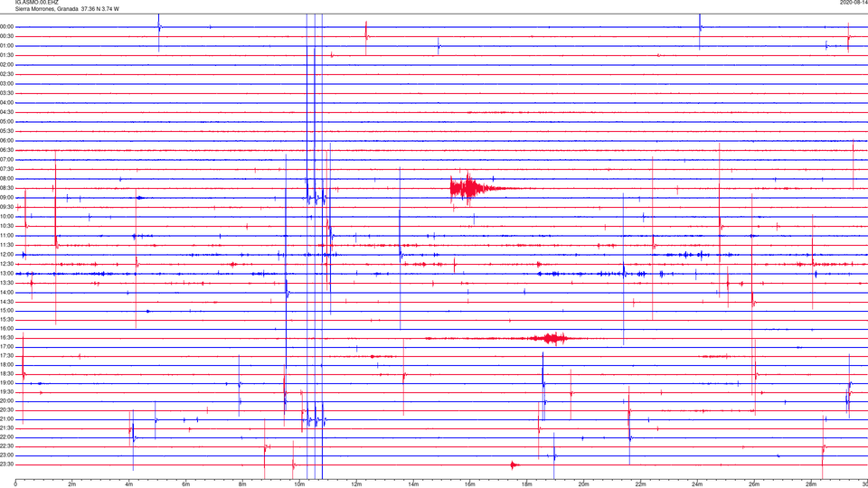Click the large red earthquake waveform on 08:30 trace

click(479, 188)
